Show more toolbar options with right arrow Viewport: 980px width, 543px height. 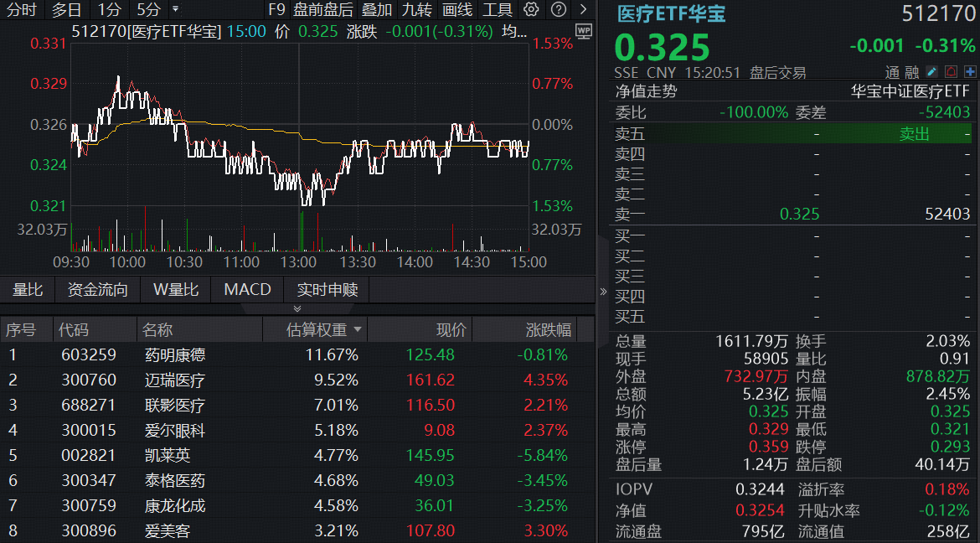[x=584, y=9]
